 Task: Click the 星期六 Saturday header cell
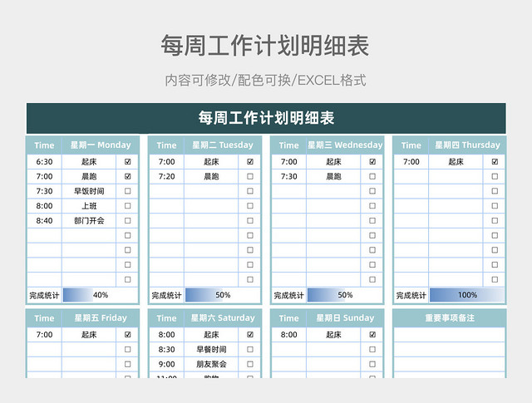point(223,318)
